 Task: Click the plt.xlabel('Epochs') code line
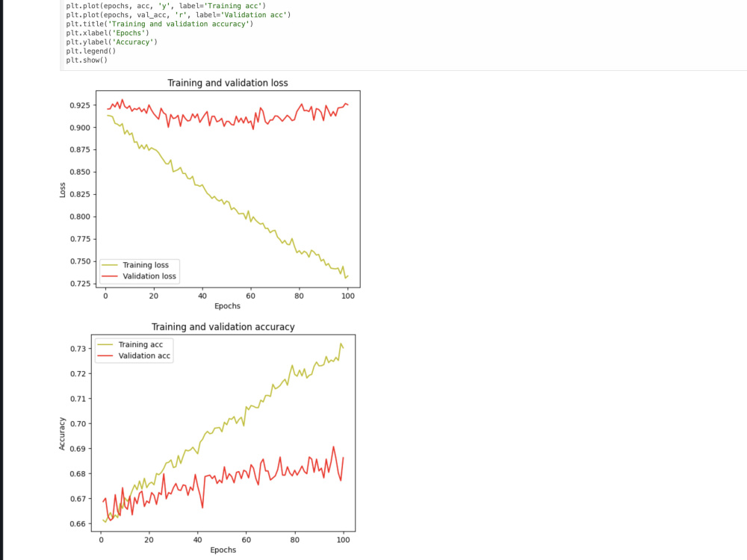point(108,33)
